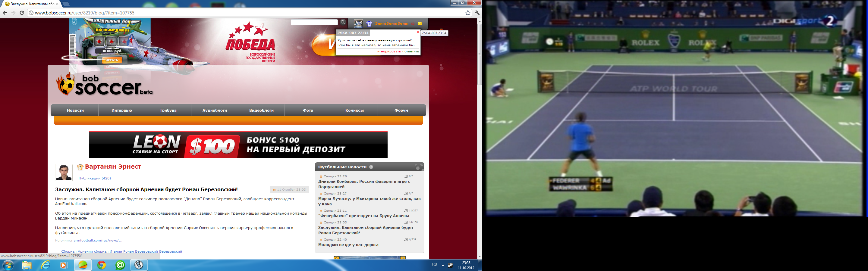
Task: Click the ИГРАТЬ button in lottery ad
Action: coord(112,60)
